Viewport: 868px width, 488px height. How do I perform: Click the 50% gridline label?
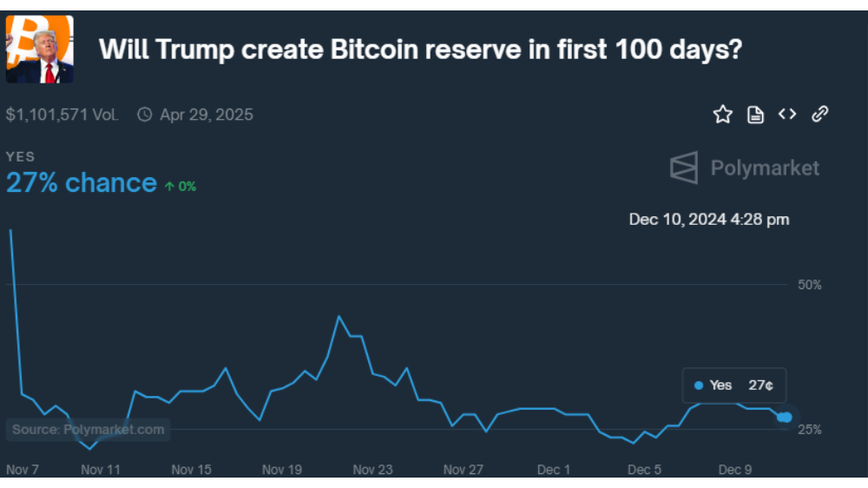(x=809, y=285)
